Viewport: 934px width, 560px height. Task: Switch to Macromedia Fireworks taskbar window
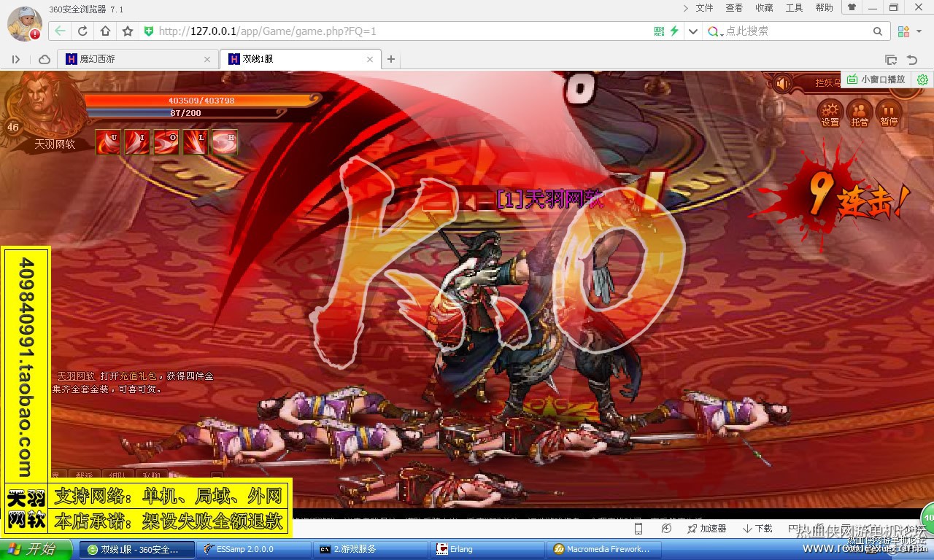pos(605,549)
